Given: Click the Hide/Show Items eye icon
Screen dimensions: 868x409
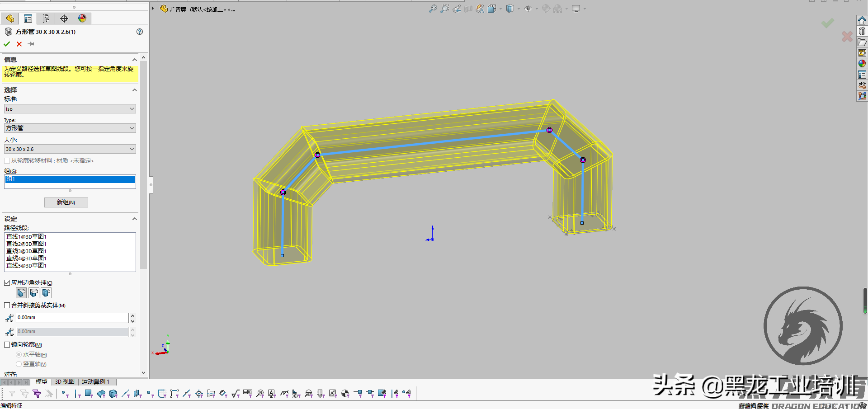Looking at the screenshot, I should (x=528, y=9).
